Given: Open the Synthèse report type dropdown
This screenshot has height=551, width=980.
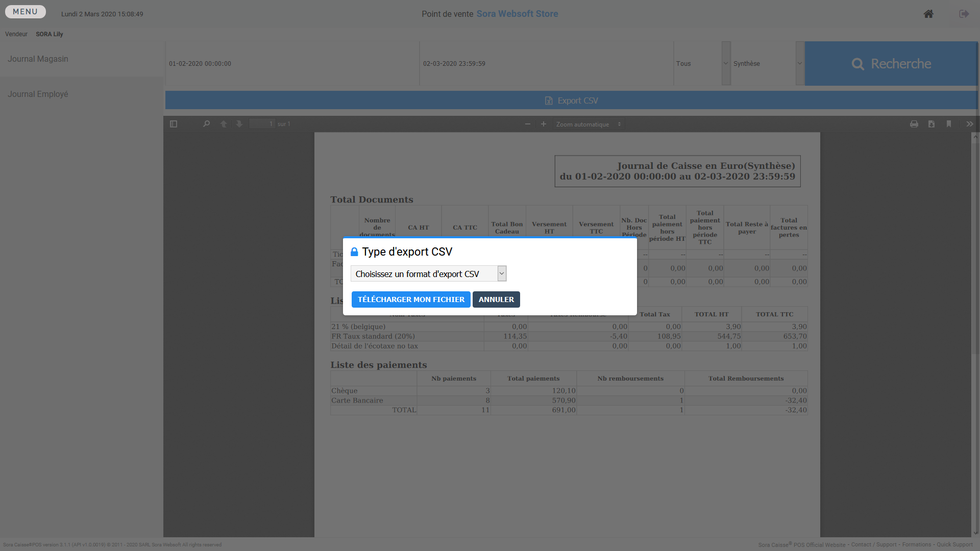Looking at the screenshot, I should pos(767,64).
